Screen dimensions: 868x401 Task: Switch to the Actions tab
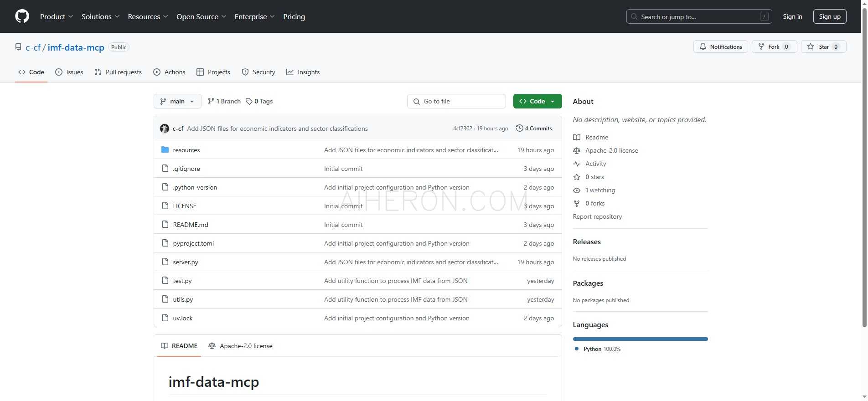(x=169, y=72)
